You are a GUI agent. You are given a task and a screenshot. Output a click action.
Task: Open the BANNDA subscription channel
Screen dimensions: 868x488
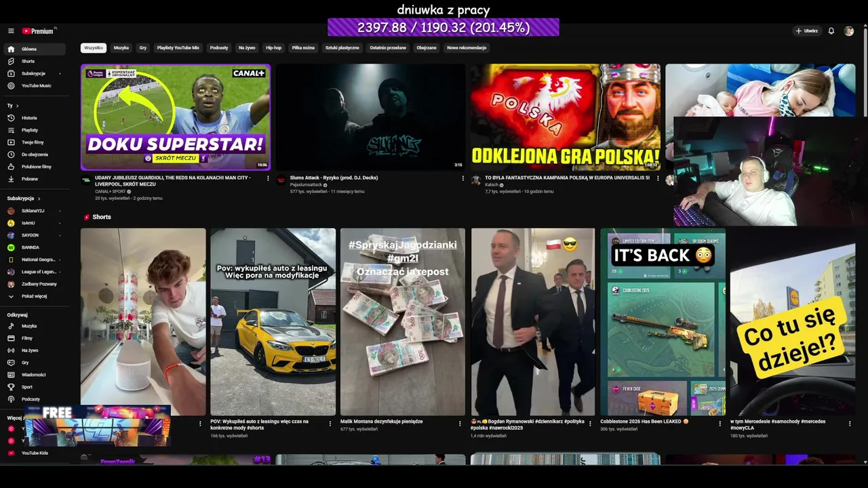tap(34, 247)
